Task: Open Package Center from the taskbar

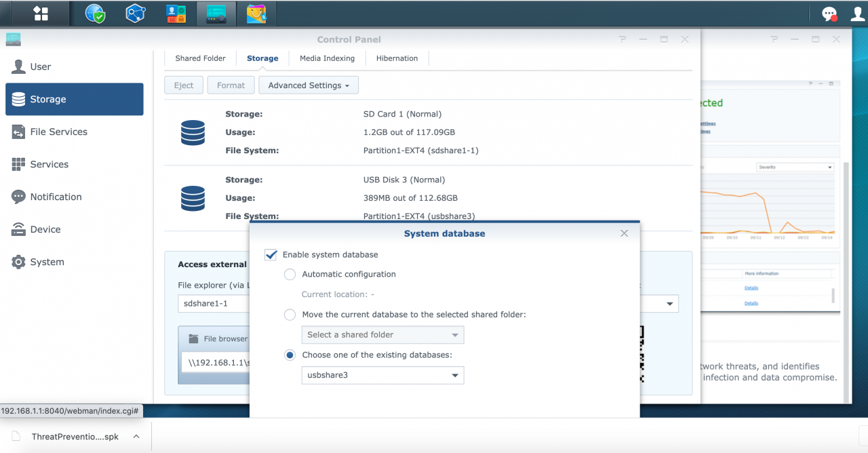Action: (257, 14)
